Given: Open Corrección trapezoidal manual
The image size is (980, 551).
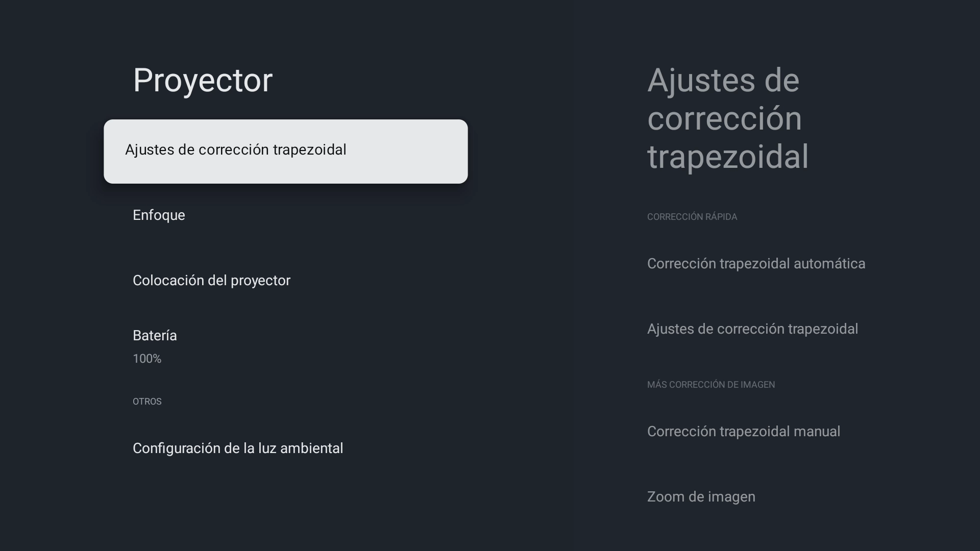Looking at the screenshot, I should (743, 432).
